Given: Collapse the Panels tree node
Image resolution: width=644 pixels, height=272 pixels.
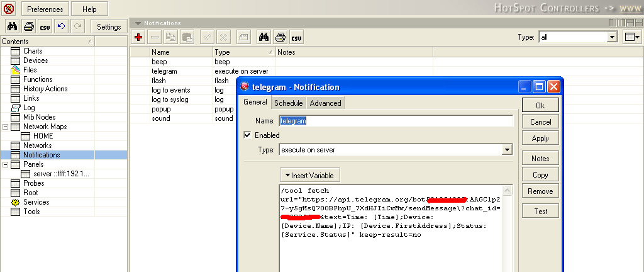Looking at the screenshot, I should tap(5, 164).
